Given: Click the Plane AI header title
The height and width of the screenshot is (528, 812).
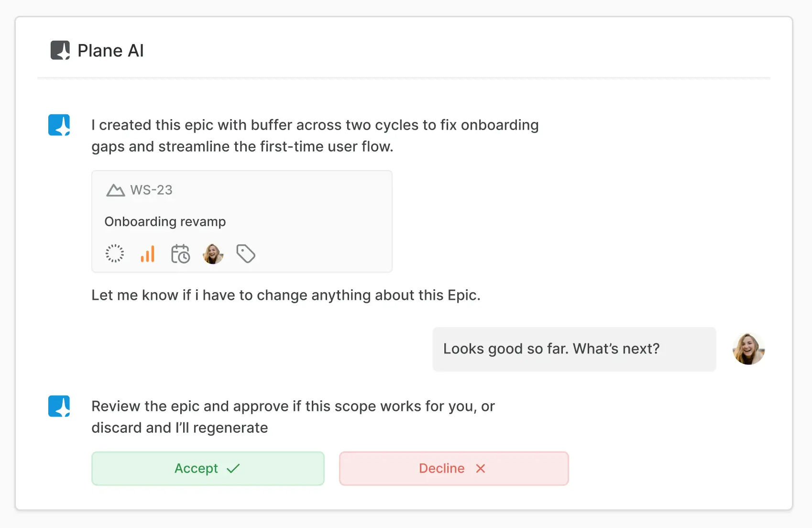Looking at the screenshot, I should coord(110,51).
